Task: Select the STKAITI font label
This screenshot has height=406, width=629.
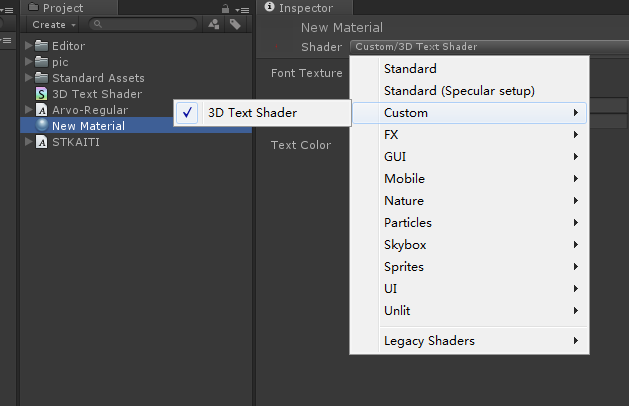Action: click(76, 142)
